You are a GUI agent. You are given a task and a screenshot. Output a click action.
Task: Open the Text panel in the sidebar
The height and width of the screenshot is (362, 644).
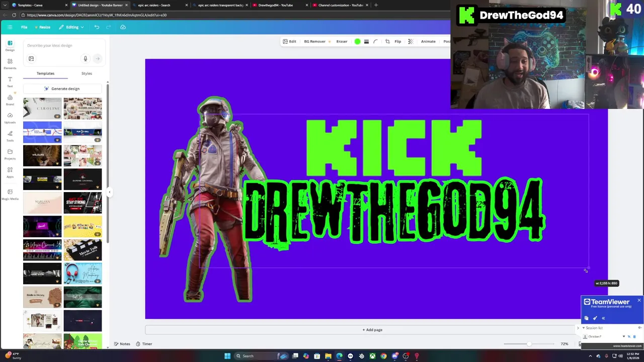point(10,82)
